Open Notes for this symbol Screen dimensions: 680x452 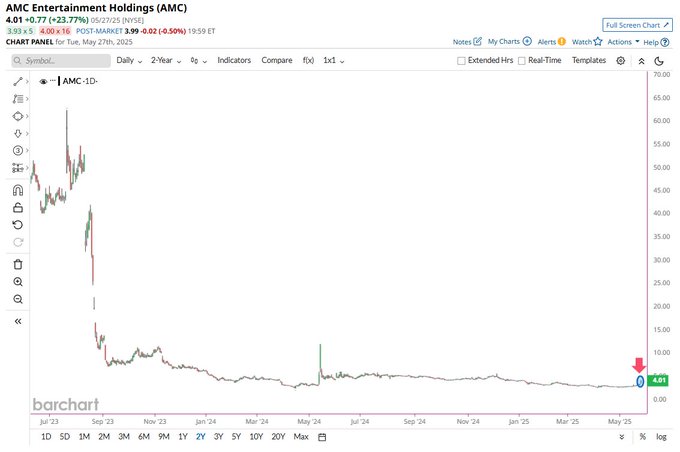(467, 42)
